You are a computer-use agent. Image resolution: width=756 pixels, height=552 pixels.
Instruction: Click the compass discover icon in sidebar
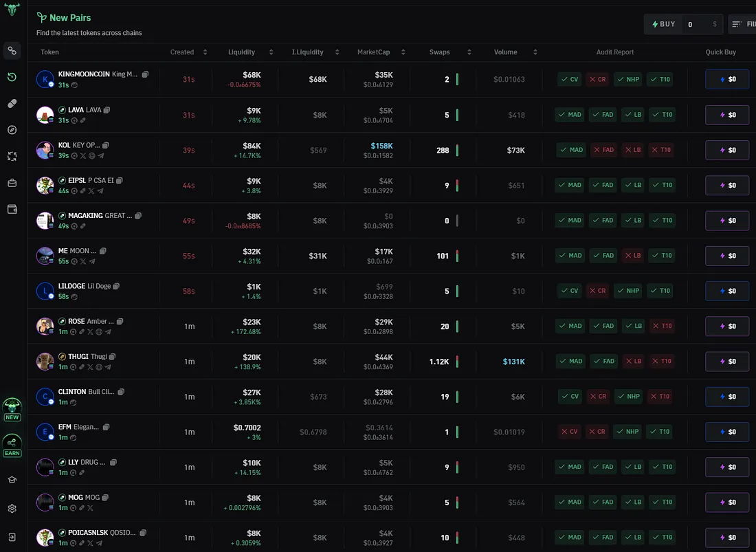click(12, 129)
